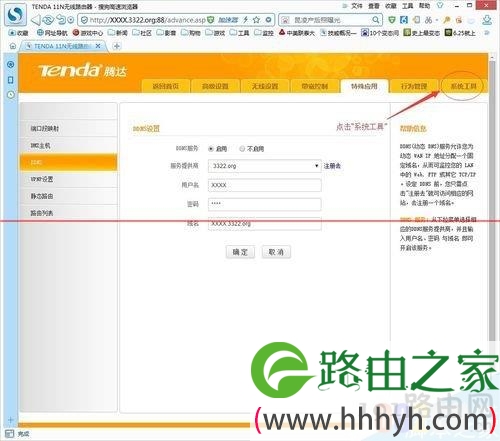Click the 用户名 username input field
The image size is (500, 441).
point(265,185)
